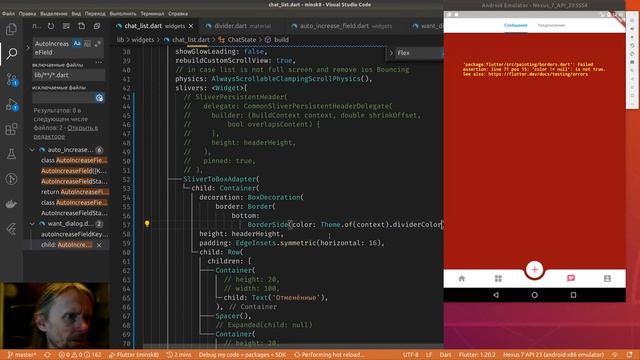Open the Explorer view in the activity bar
Screen dimensions: 640x360
(11, 29)
